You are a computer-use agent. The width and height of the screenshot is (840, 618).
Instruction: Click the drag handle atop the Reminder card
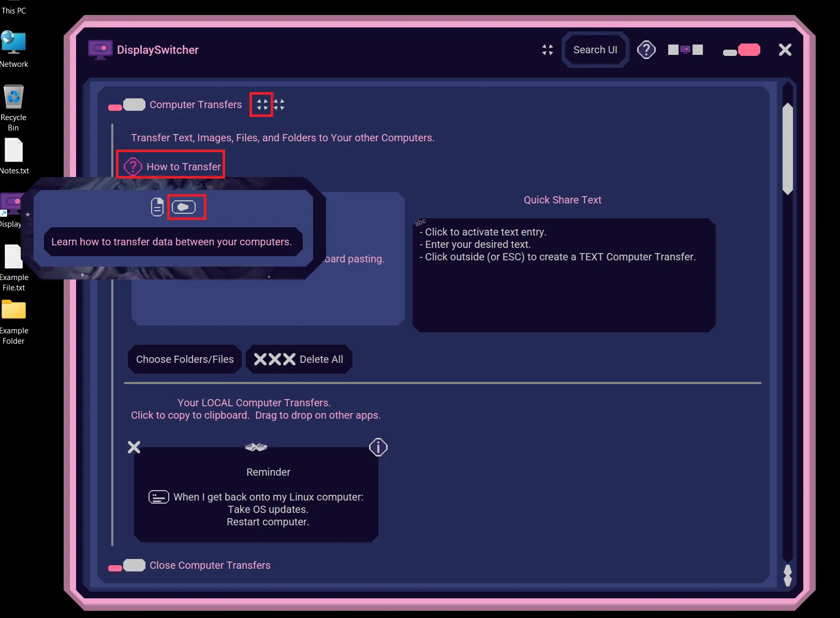click(x=256, y=447)
